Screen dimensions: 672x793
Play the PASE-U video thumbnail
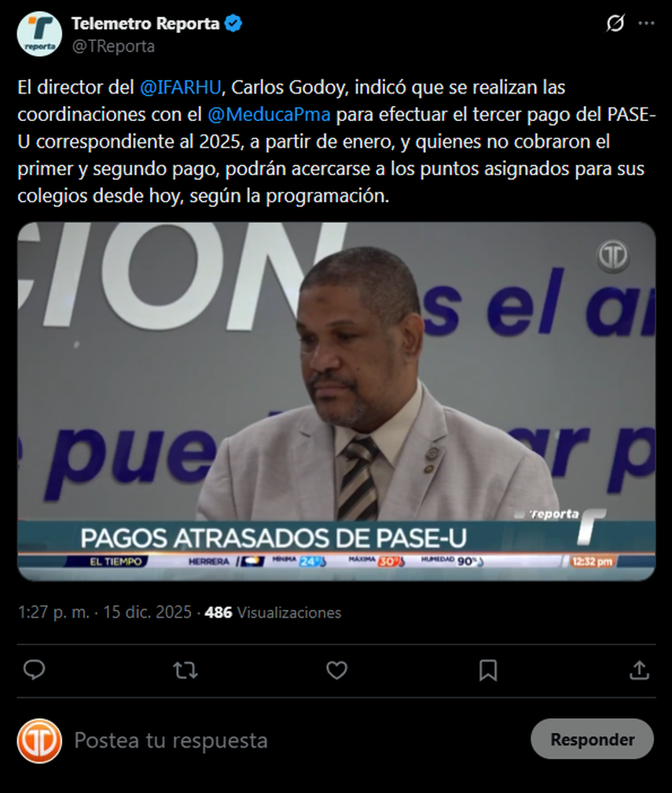click(336, 401)
